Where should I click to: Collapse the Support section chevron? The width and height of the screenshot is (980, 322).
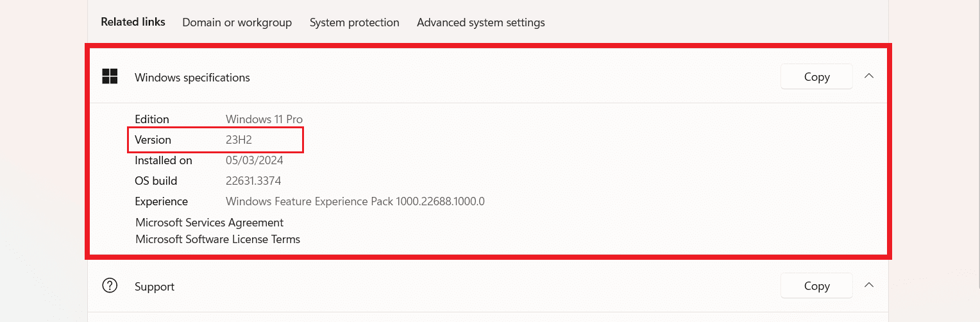pos(869,285)
